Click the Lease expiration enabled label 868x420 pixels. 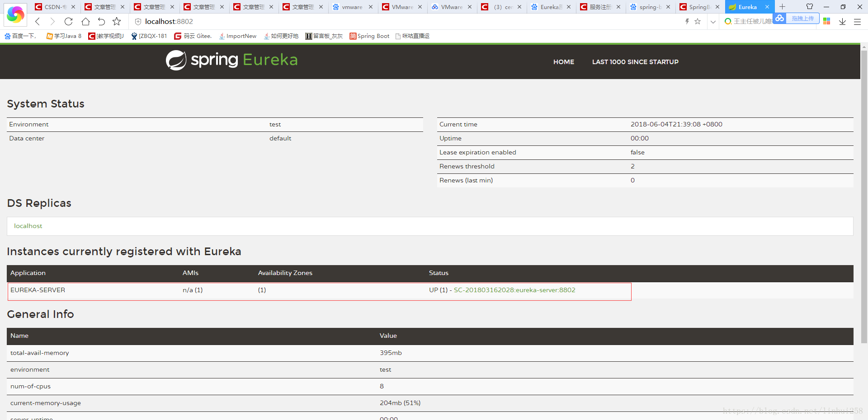pyautogui.click(x=478, y=152)
